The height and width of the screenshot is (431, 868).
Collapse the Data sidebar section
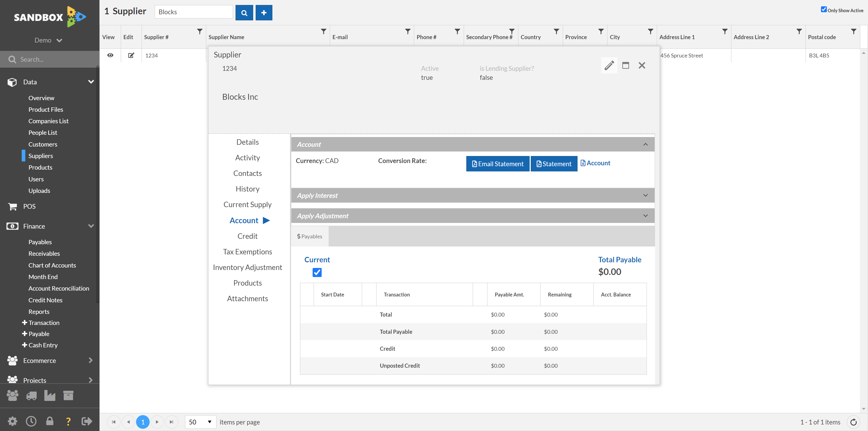[x=91, y=82]
